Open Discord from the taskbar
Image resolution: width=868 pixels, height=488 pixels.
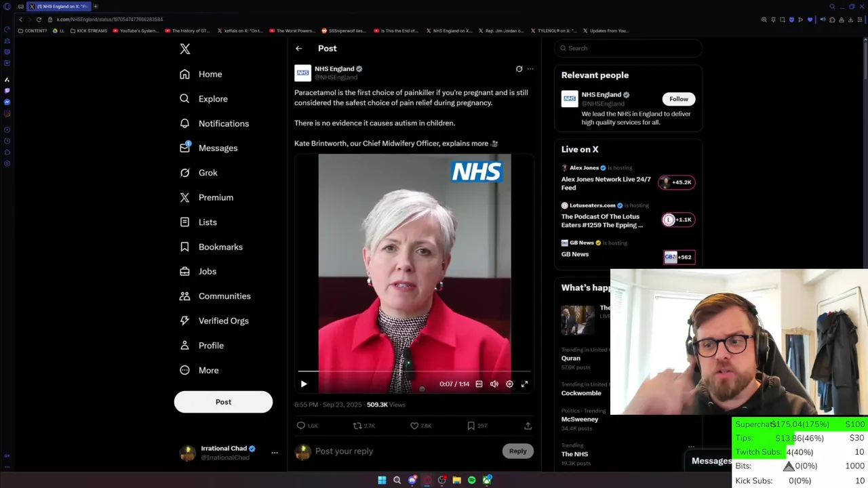click(x=412, y=480)
